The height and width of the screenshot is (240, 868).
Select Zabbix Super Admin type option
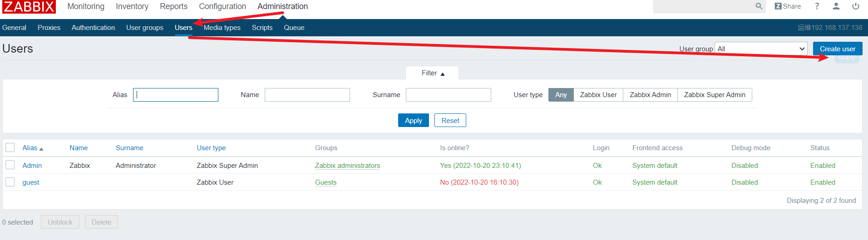point(715,95)
